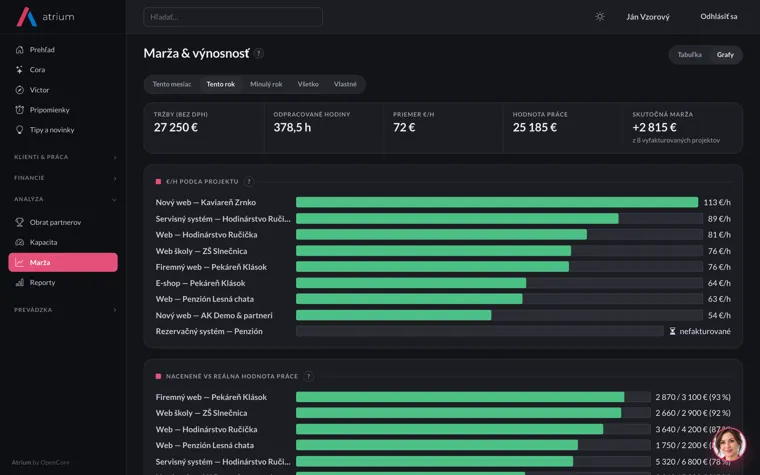Select Vlastné period
This screenshot has width=760, height=475.
(345, 84)
